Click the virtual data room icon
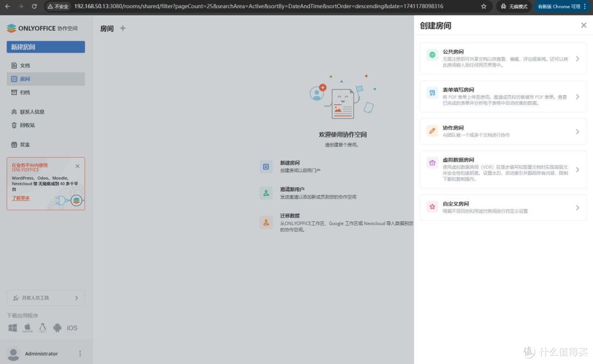 [x=433, y=163]
